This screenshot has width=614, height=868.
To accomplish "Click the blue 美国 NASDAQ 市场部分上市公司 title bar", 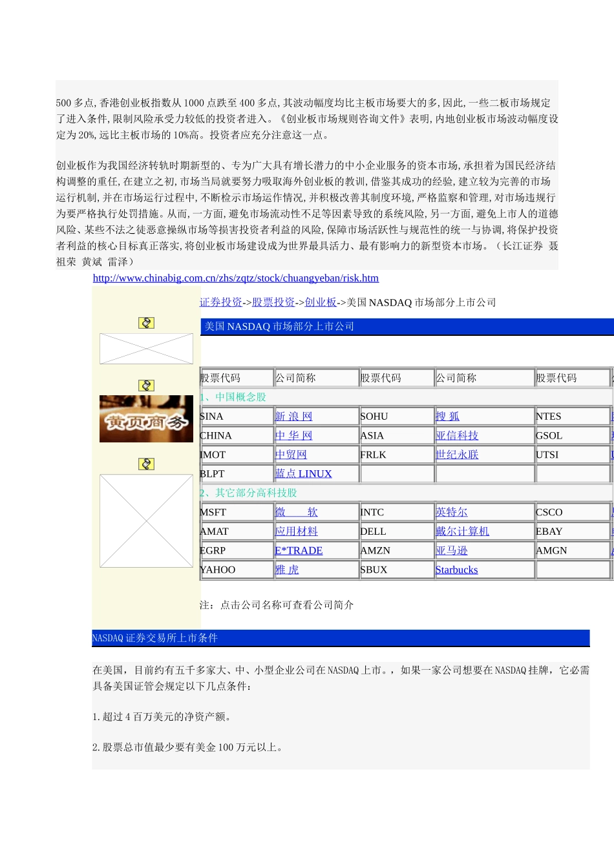I will [x=407, y=327].
